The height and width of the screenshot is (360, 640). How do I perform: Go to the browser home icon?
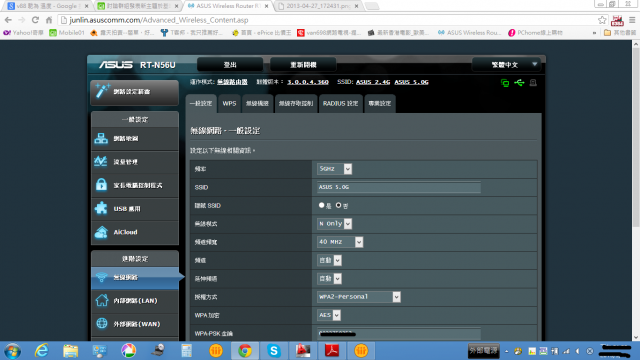[49, 20]
